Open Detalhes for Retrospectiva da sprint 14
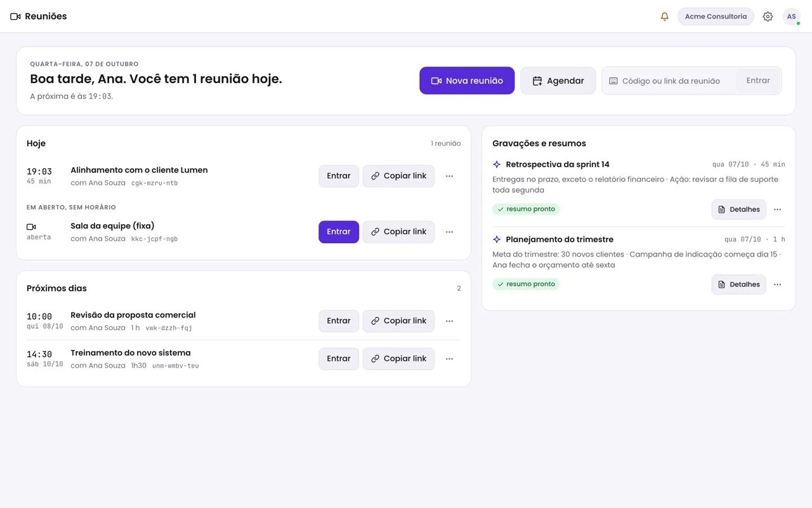The width and height of the screenshot is (812, 508). coord(738,210)
